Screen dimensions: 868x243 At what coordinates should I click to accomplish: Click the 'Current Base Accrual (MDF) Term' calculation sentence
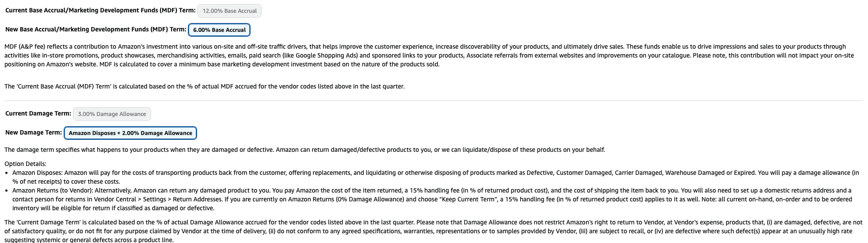[x=205, y=86]
